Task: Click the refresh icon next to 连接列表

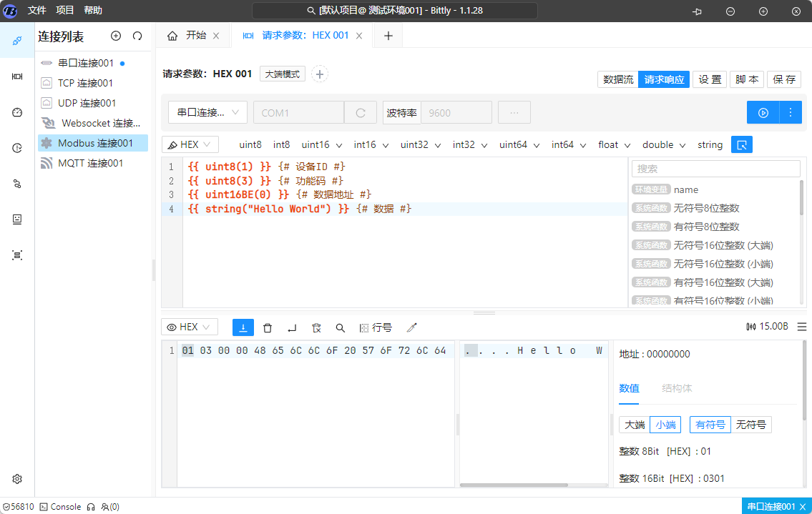Action: tap(137, 36)
